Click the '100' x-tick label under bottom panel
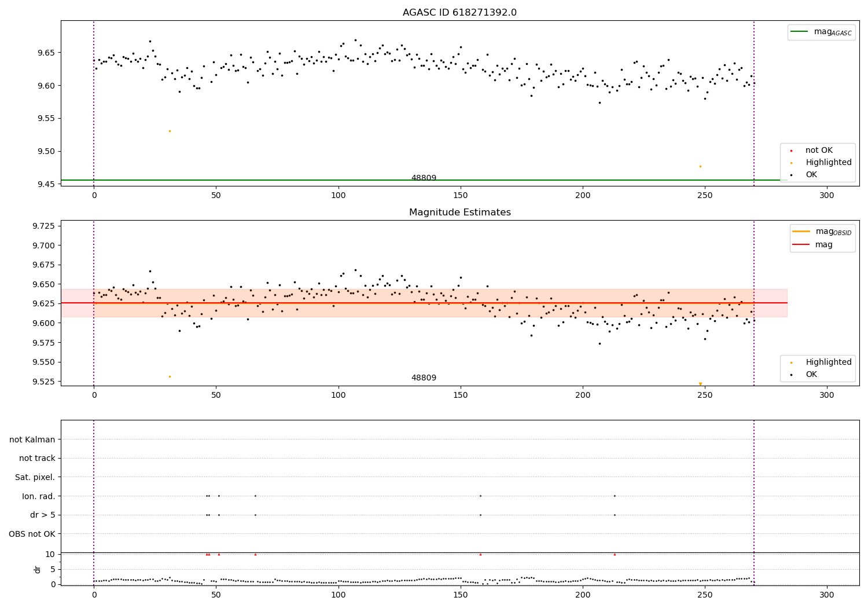Screen dimensions: 868x608 click(338, 595)
